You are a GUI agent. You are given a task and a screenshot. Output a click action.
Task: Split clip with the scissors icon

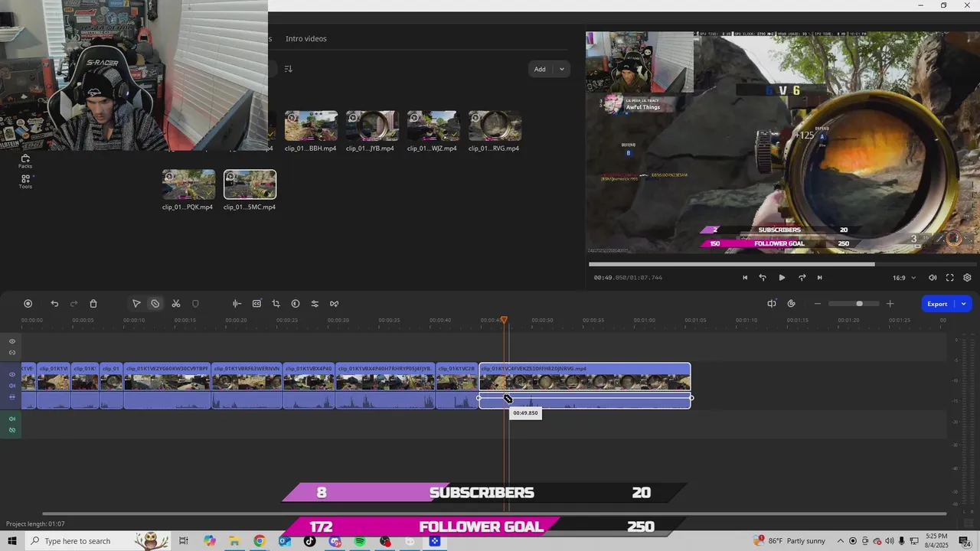coord(176,304)
